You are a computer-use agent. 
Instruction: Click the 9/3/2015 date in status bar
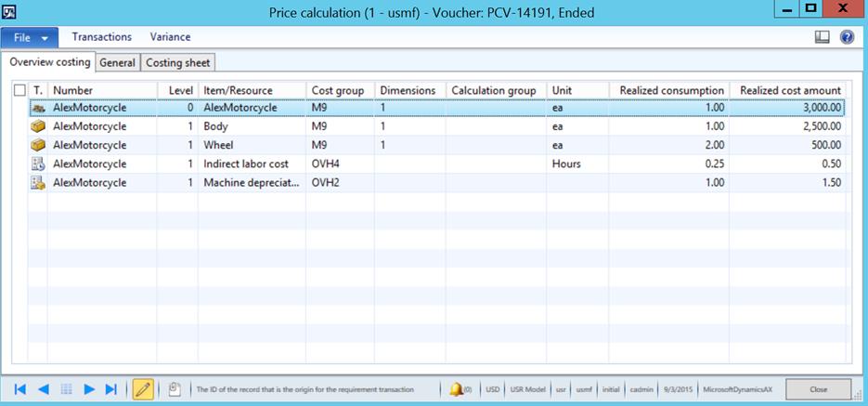point(678,389)
